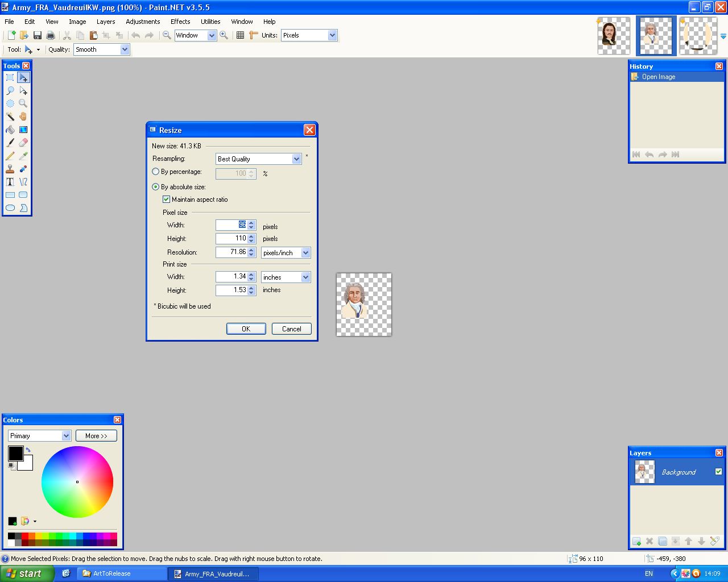Select the Paint Bucket tool

click(x=10, y=130)
